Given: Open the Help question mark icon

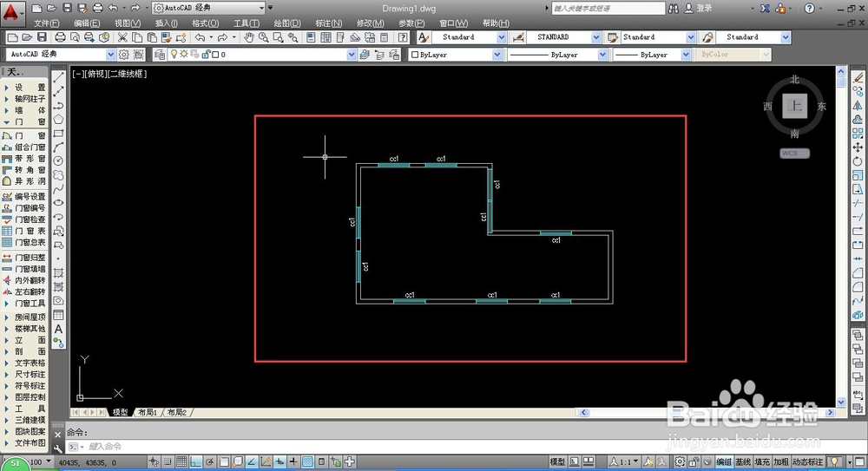Looking at the screenshot, I should [404, 37].
